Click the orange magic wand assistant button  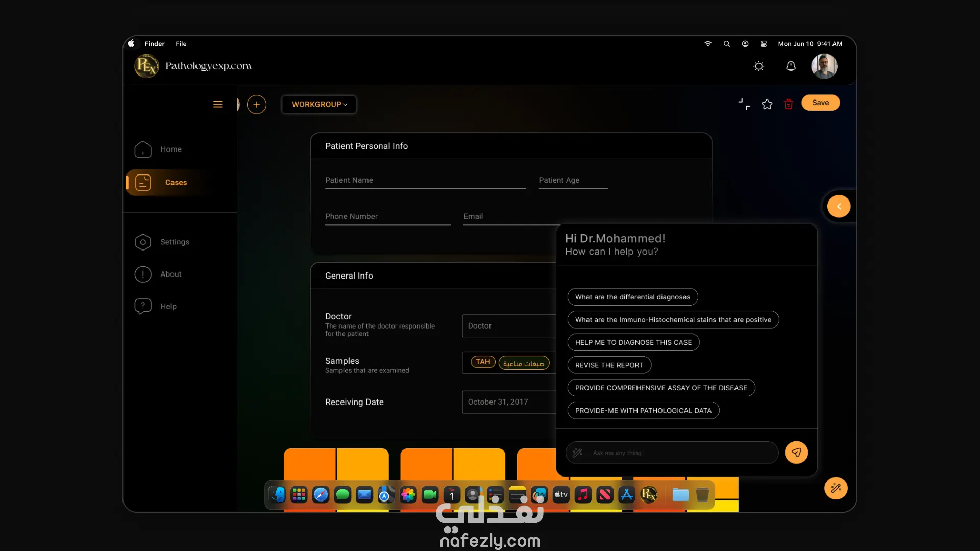[836, 488]
